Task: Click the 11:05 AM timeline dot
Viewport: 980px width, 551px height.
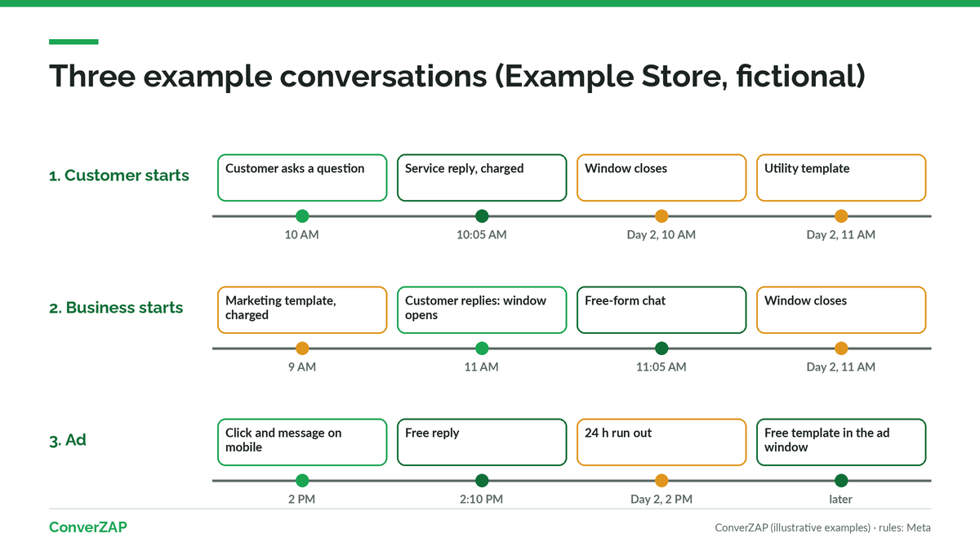Action: point(661,349)
